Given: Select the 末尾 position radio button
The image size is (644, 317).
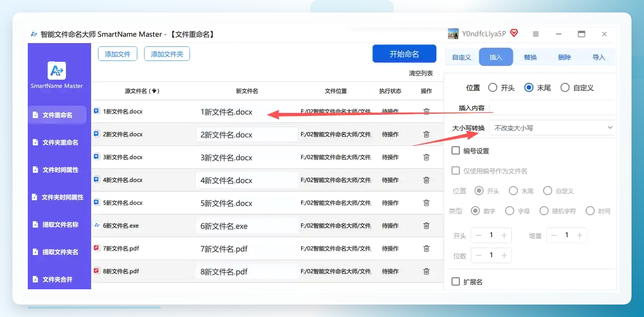Looking at the screenshot, I should click(x=529, y=87).
